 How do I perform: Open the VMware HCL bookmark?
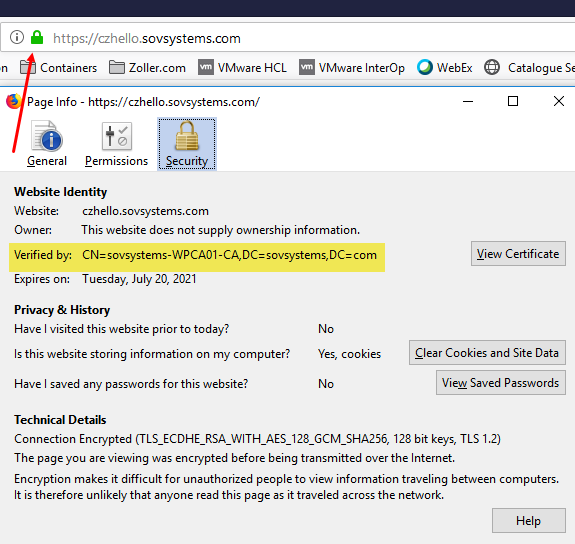tap(242, 68)
